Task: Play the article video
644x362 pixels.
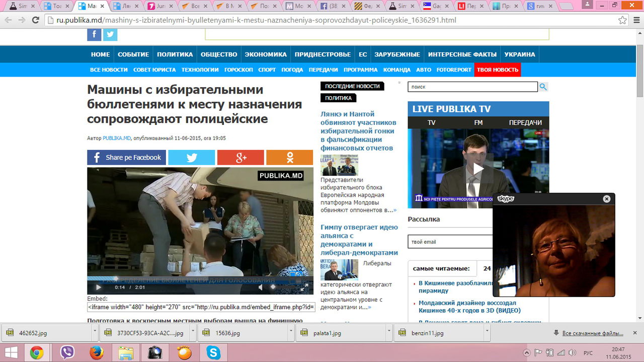Action: coord(99,287)
